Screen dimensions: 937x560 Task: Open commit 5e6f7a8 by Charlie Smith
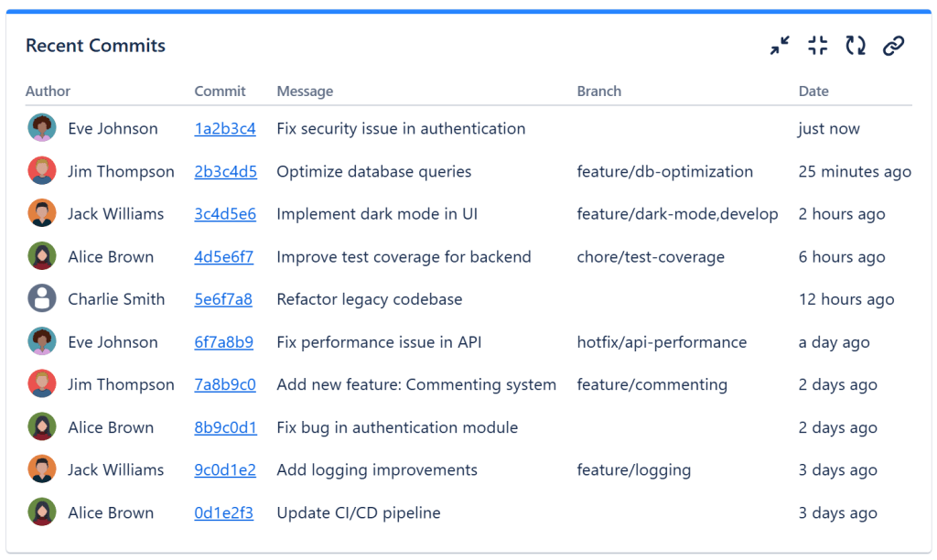(x=223, y=299)
